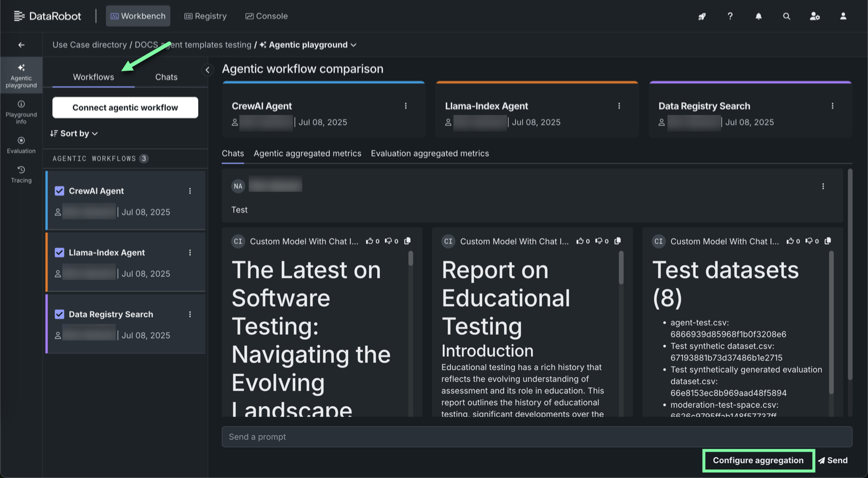Expand the Sort by dropdown
The width and height of the screenshot is (868, 478).
pyautogui.click(x=74, y=133)
